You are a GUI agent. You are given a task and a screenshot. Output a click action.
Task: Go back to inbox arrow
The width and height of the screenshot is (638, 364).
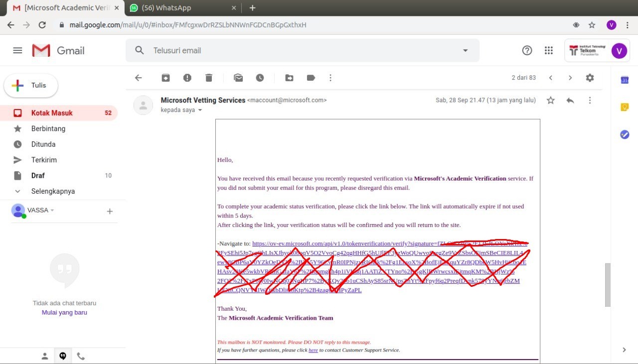point(139,78)
